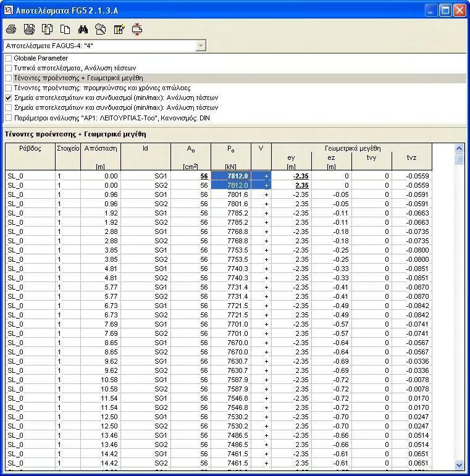
Task: Click the distance 10.58 in SG1 row
Action: [x=109, y=380]
